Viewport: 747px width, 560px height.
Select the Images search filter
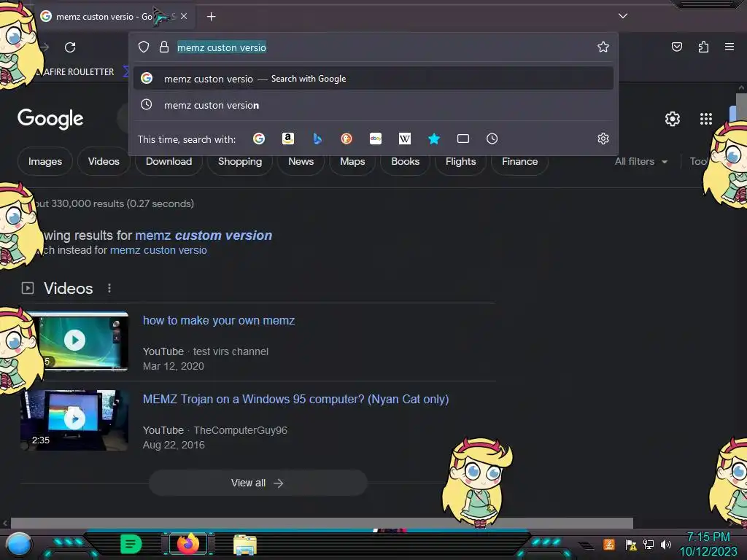pos(44,161)
